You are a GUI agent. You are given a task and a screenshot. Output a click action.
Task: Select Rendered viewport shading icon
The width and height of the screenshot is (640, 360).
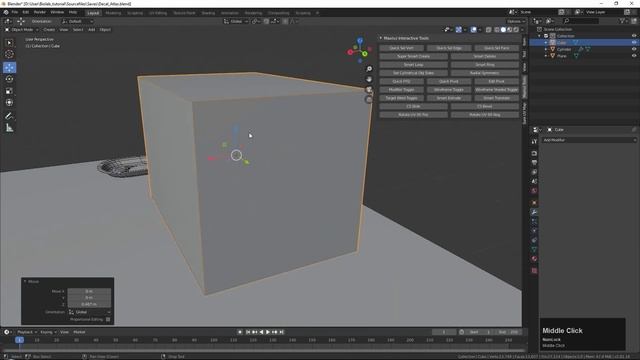click(516, 30)
